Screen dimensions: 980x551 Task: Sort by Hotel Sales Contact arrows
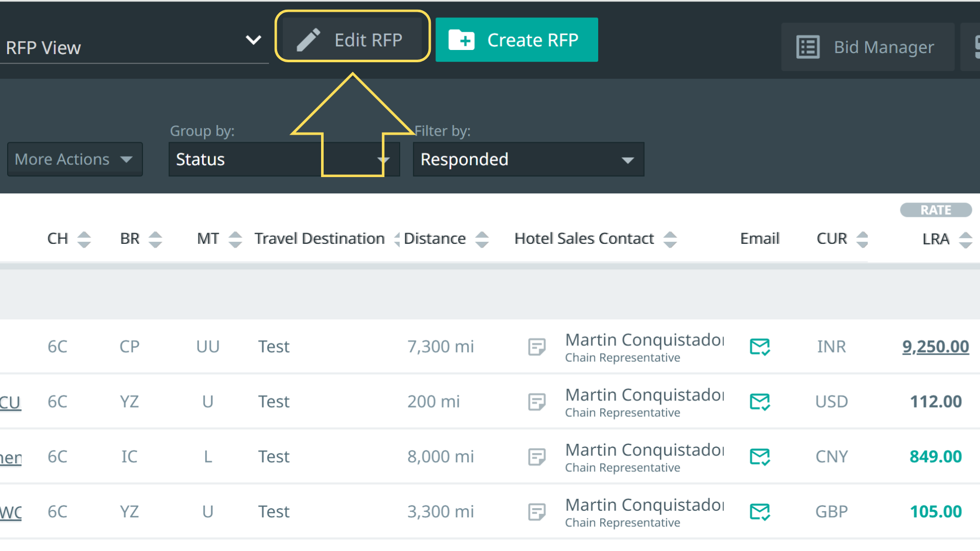click(670, 239)
